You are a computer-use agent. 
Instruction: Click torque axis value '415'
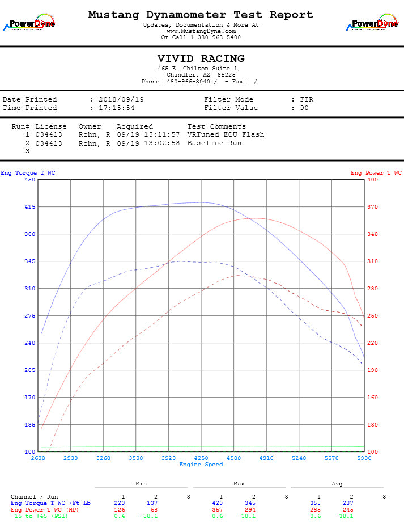pyautogui.click(x=30, y=206)
